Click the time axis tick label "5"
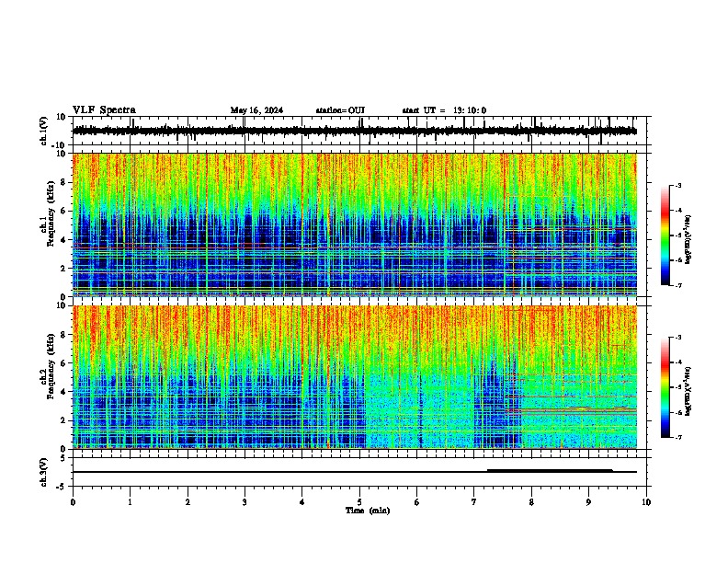The width and height of the screenshot is (728, 563). pos(359,502)
